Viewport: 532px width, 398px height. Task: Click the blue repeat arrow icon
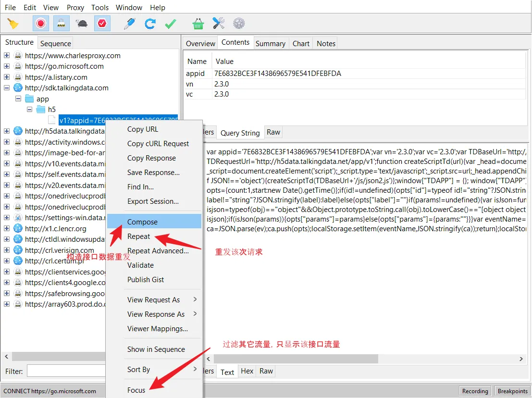(150, 24)
